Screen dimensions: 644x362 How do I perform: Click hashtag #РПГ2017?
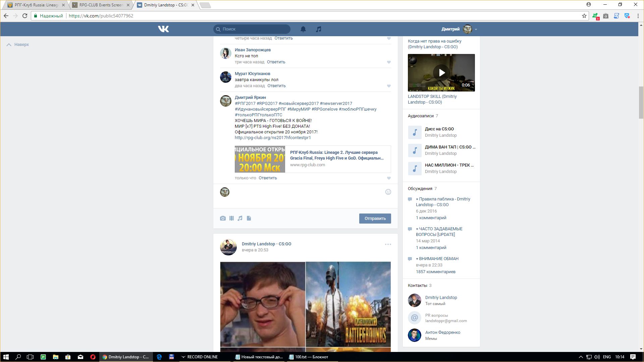[245, 104]
